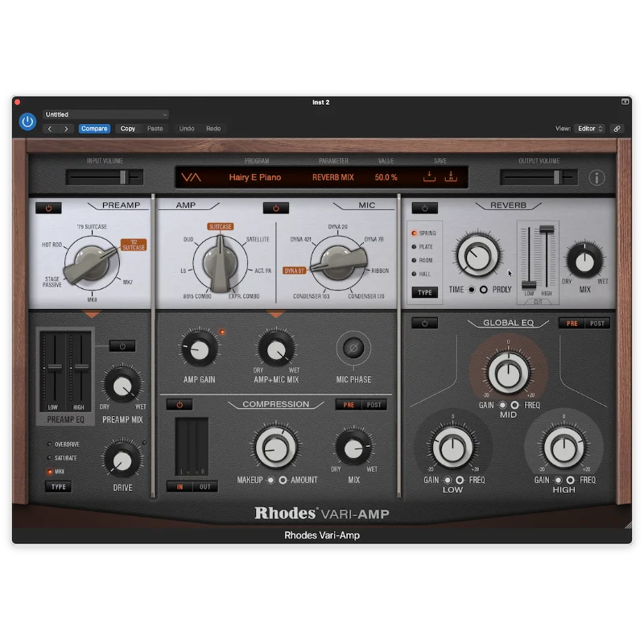Toggle the Amp/Mic power button
This screenshot has height=644, width=644.
[275, 208]
